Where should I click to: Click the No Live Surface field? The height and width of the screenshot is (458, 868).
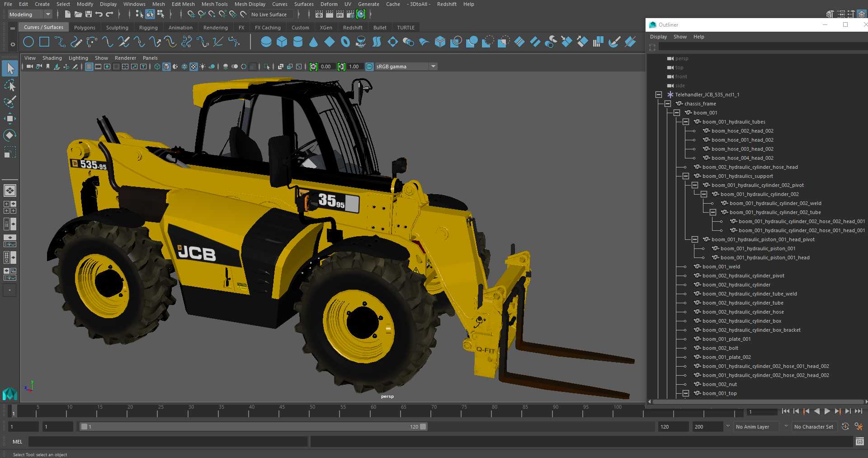click(x=271, y=14)
